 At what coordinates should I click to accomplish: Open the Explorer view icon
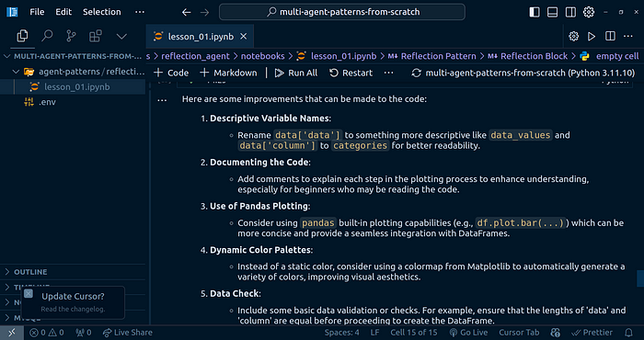22,37
